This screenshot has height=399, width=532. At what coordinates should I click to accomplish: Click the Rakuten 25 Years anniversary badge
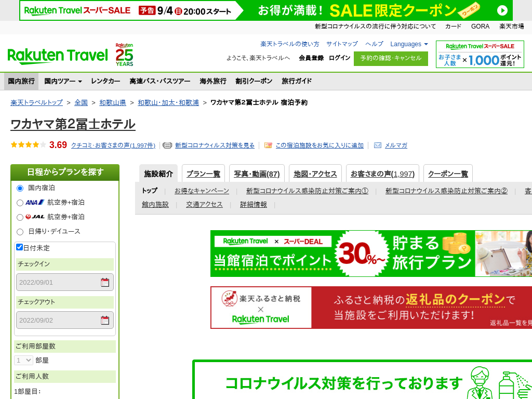[124, 55]
